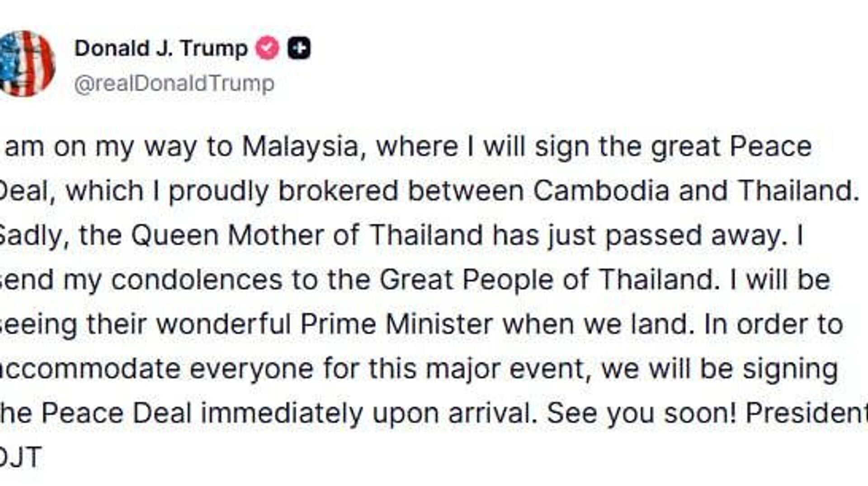This screenshot has width=868, height=486.
Task: Click the black plus badge icon
Action: point(299,48)
